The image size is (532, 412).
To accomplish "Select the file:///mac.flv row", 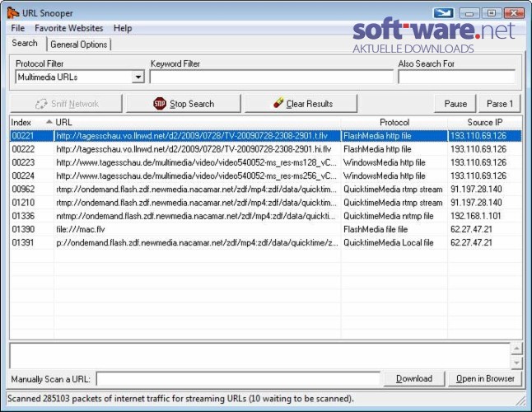I will point(266,229).
